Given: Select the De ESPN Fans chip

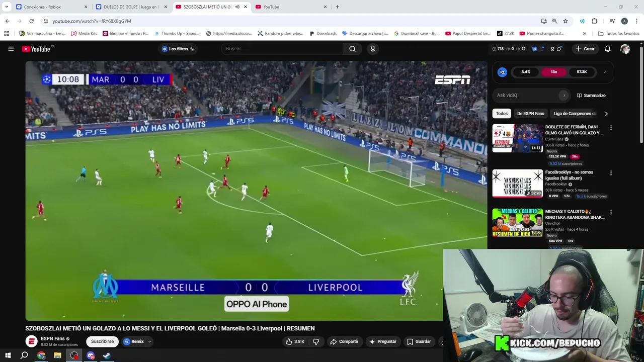Looking at the screenshot, I should (530, 114).
